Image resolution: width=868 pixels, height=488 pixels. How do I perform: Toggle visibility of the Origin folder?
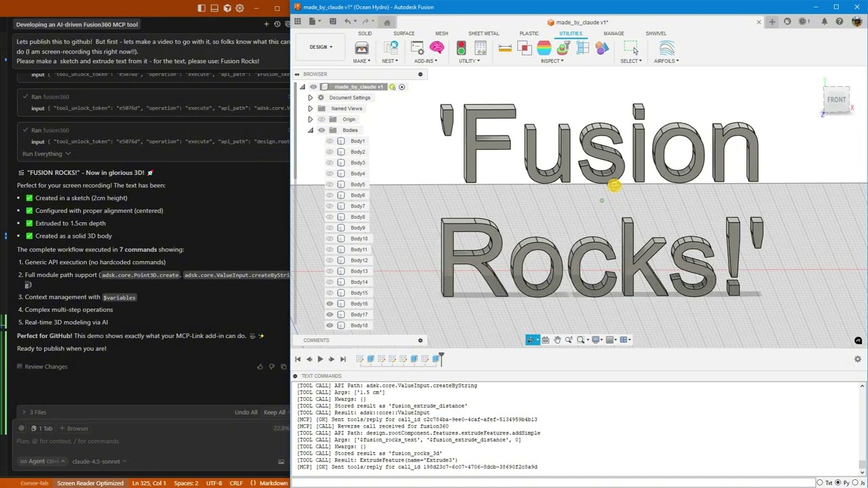tap(321, 119)
